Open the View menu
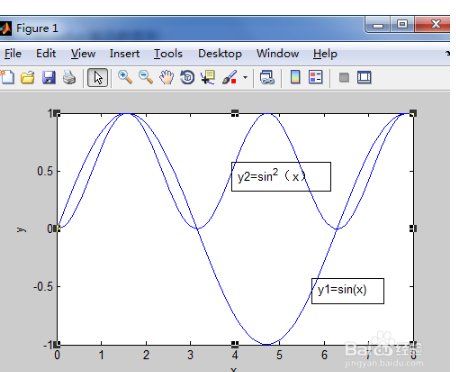The height and width of the screenshot is (372, 456). coord(83,54)
